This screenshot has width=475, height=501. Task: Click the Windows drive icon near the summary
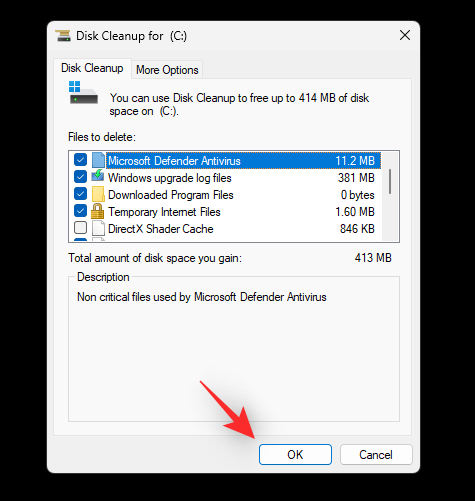[83, 93]
